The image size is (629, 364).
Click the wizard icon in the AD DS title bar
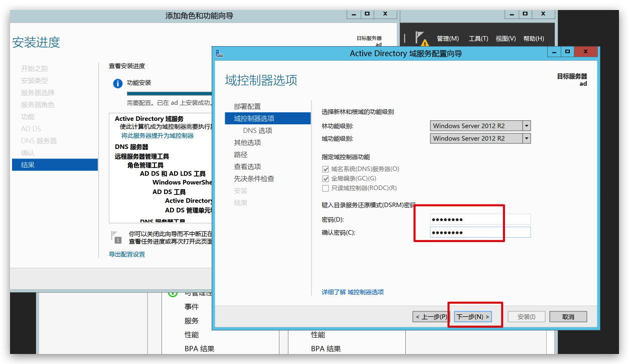[x=219, y=53]
